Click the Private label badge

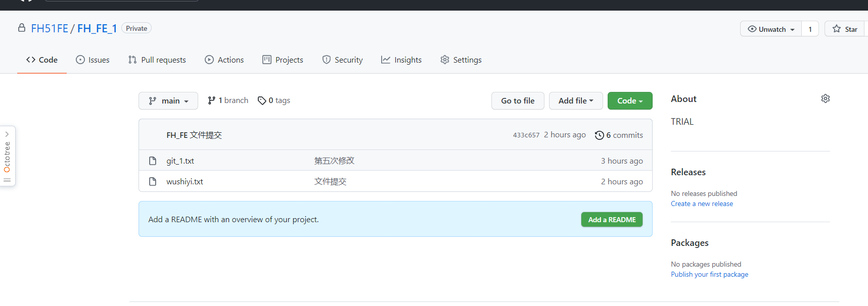tap(136, 28)
